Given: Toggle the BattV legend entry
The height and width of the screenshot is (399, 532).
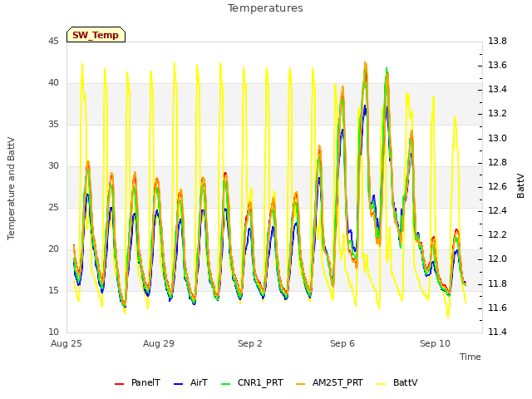Looking at the screenshot, I should pyautogui.click(x=397, y=382).
